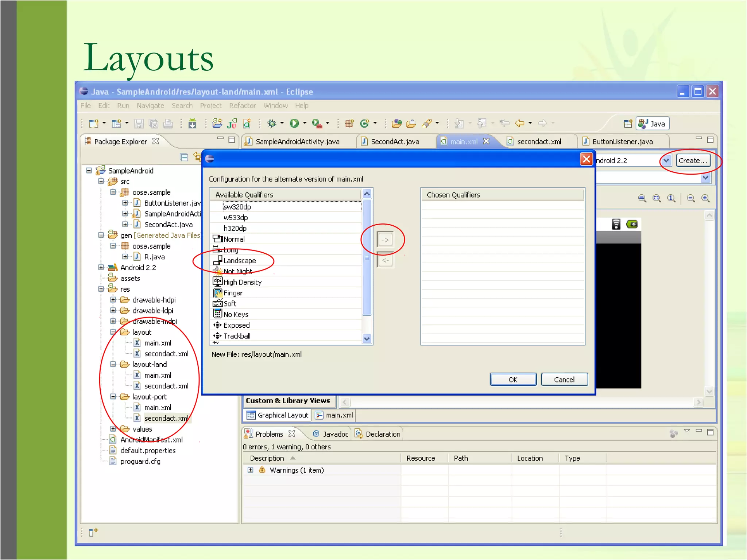Expand the Warnings (1 item) row
Screen dimensions: 747x560
250,470
